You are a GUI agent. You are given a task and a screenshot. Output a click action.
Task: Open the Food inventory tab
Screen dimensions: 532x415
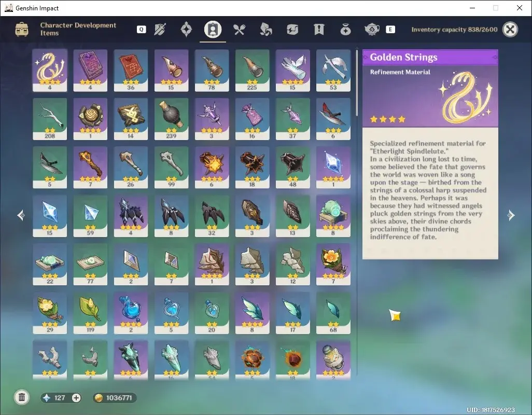(239, 30)
